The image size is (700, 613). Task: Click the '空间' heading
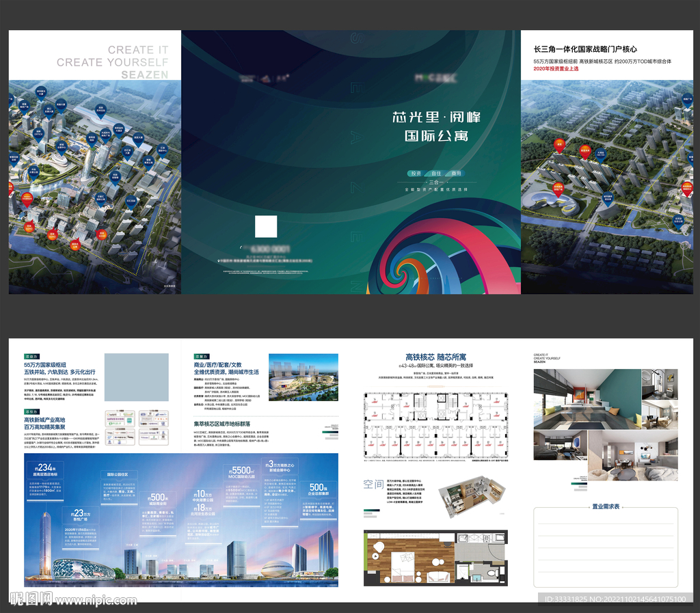click(x=374, y=484)
